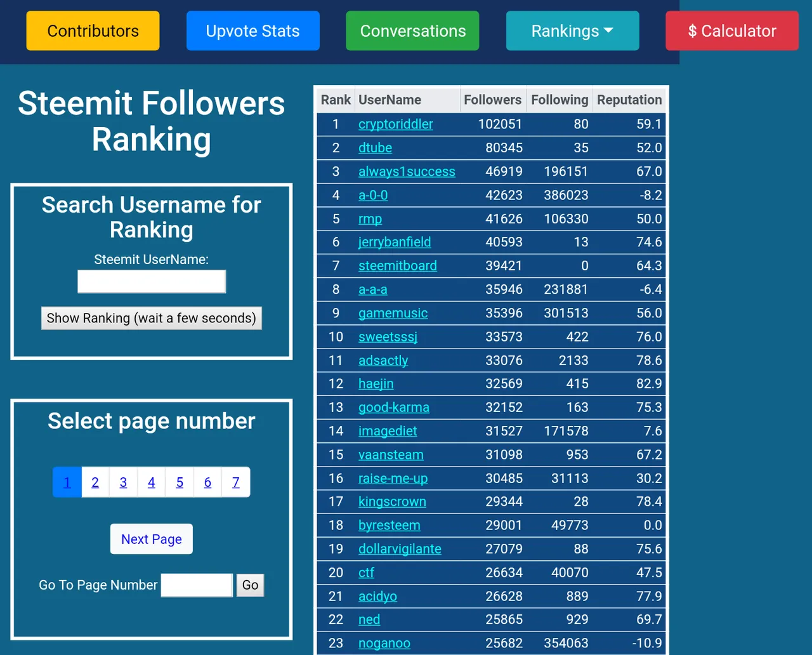The height and width of the screenshot is (655, 812).
Task: Open the dollarvigilante user link
Action: pos(400,549)
